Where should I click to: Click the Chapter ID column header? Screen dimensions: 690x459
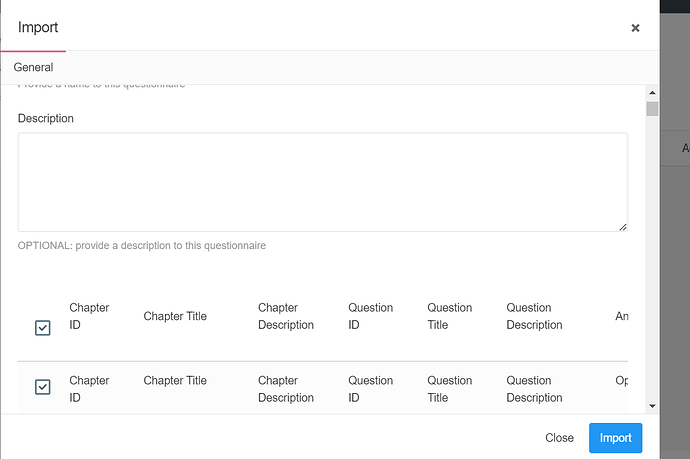point(89,316)
